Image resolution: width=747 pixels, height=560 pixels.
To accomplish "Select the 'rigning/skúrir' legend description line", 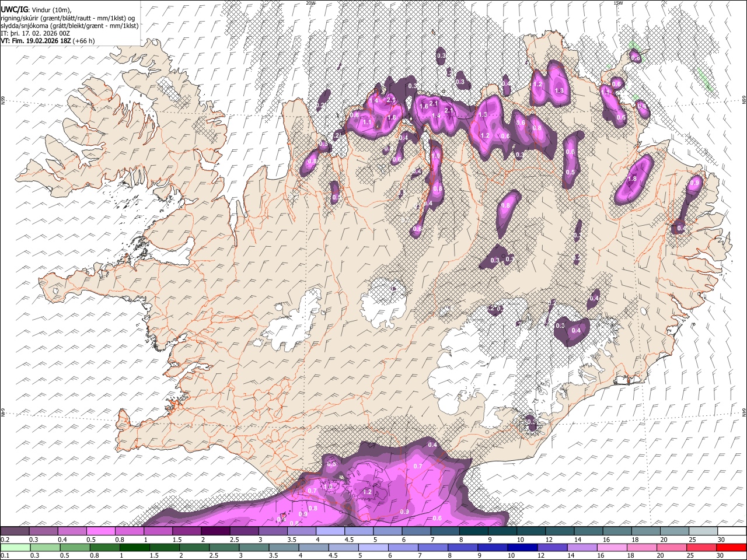I will (x=68, y=17).
